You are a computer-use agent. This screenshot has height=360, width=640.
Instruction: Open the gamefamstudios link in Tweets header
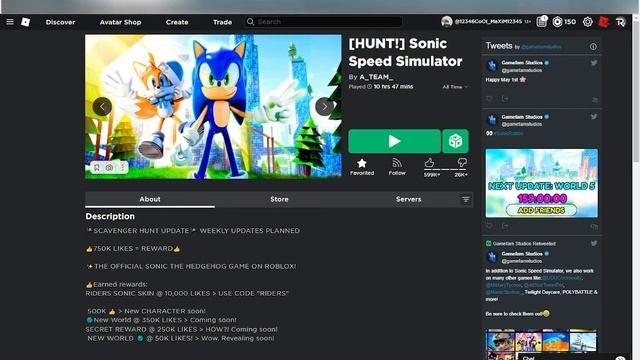pos(541,47)
